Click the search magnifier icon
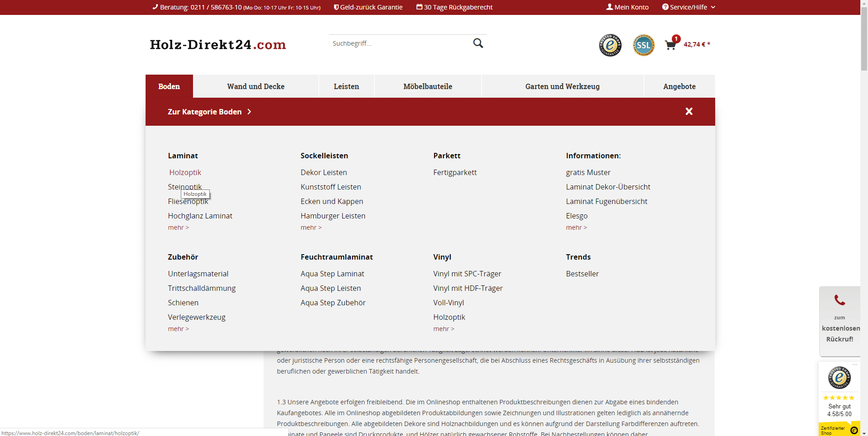The width and height of the screenshot is (868, 436). point(478,43)
